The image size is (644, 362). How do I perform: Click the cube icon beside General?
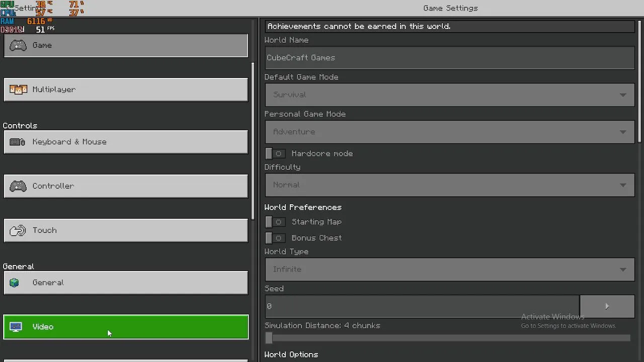pyautogui.click(x=15, y=283)
